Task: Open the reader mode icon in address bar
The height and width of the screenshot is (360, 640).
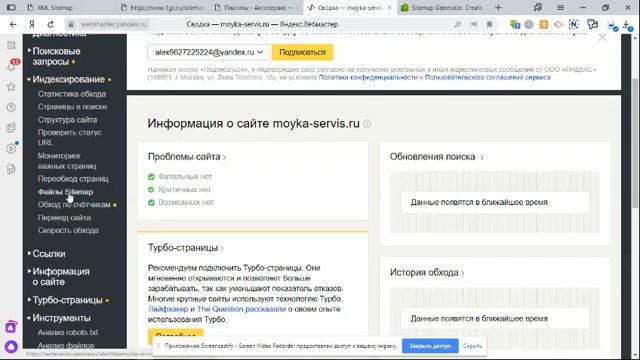Action: click(473, 24)
